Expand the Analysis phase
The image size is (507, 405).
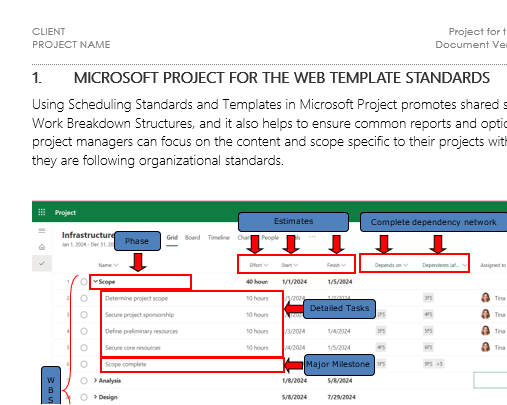(95, 380)
